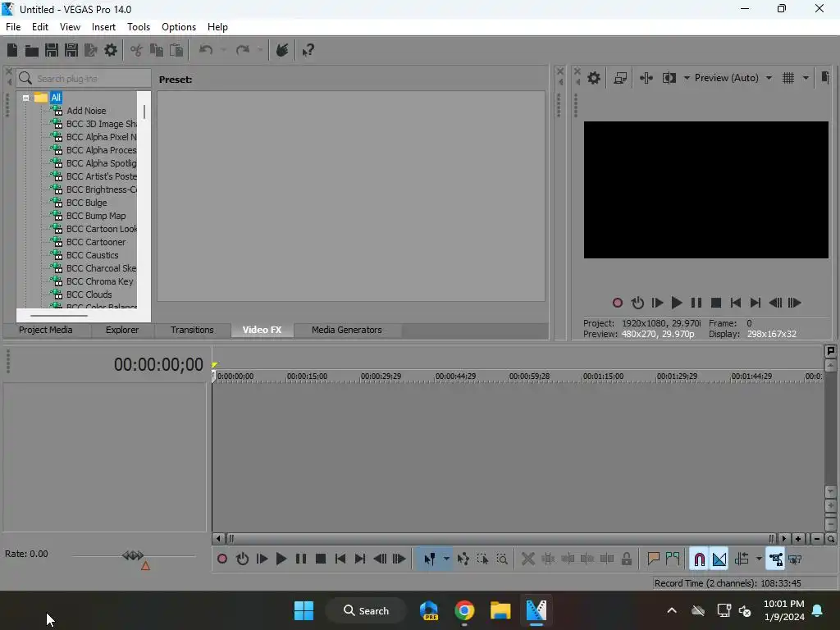The width and height of the screenshot is (840, 630).
Task: Switch to the Explorer tab
Action: pyautogui.click(x=122, y=330)
